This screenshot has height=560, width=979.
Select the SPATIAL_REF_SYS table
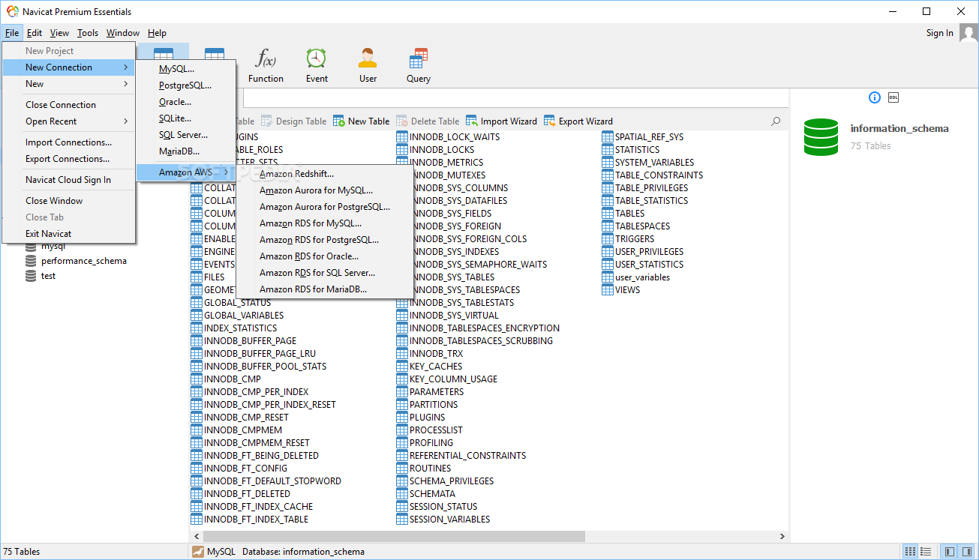point(642,137)
